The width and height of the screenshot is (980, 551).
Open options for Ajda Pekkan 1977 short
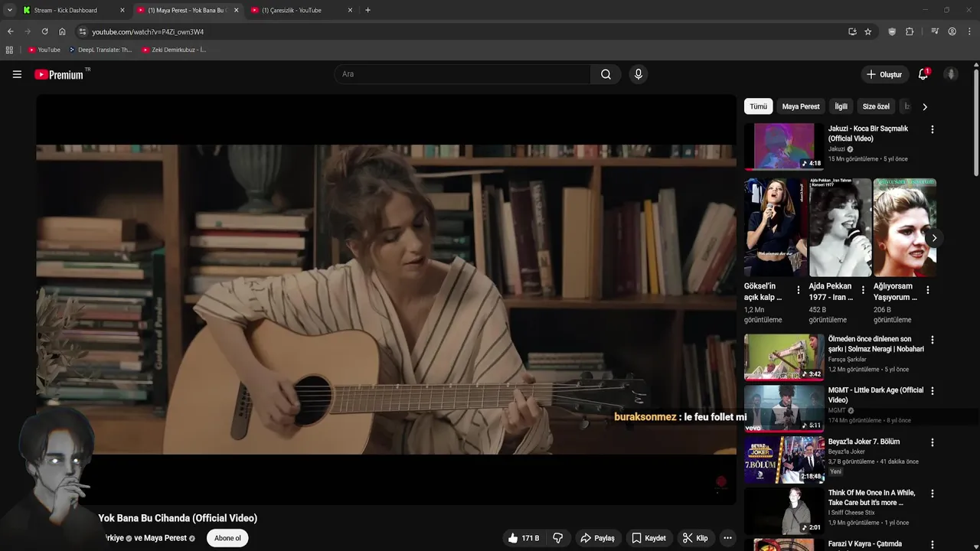(x=863, y=290)
